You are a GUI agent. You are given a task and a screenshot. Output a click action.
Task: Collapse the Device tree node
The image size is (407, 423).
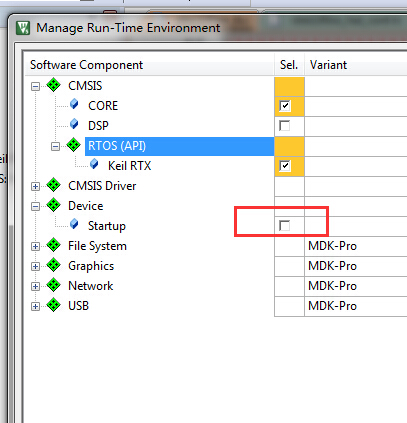point(35,206)
